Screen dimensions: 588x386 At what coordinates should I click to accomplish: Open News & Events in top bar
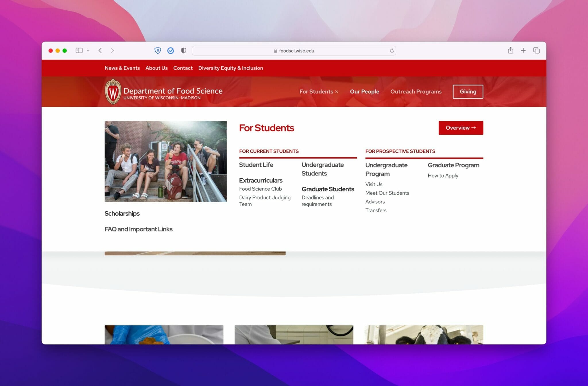coord(122,68)
